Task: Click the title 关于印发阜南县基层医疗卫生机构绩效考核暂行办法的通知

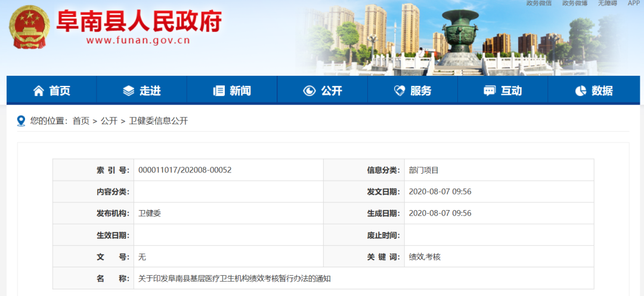Action: point(235,278)
